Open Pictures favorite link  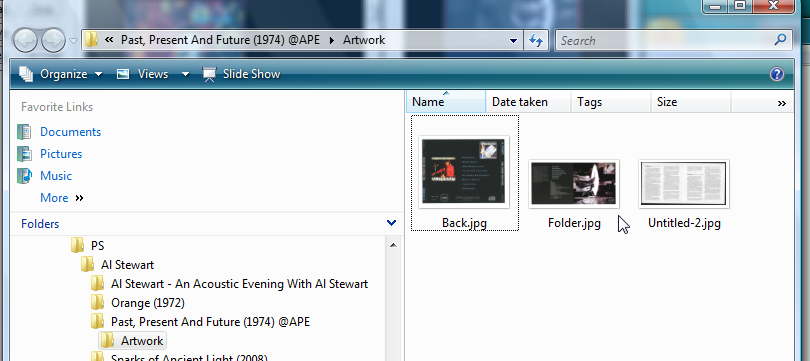[61, 154]
